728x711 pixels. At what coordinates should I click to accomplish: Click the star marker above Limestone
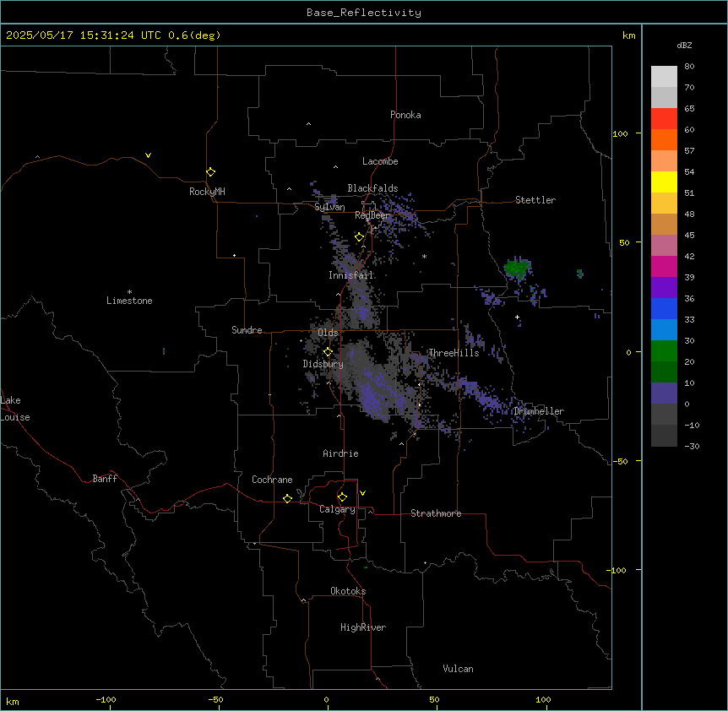pyautogui.click(x=129, y=291)
